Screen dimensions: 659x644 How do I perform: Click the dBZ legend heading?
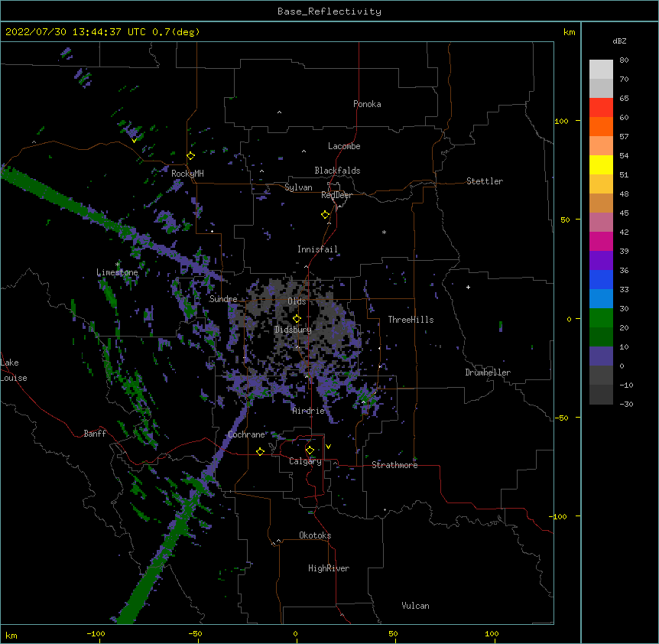(x=619, y=41)
